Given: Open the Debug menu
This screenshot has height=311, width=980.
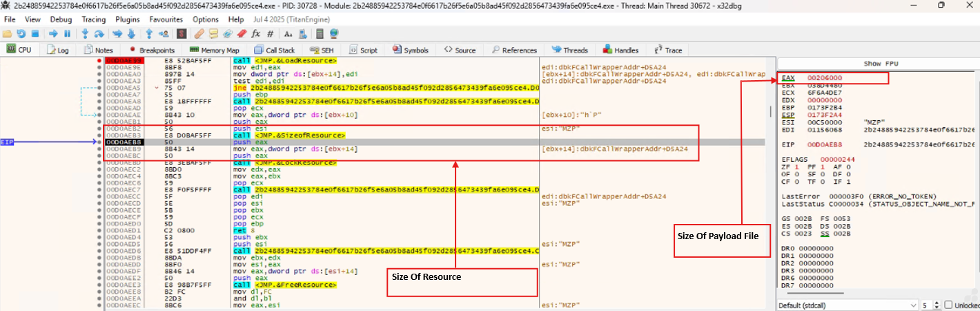Looking at the screenshot, I should (x=61, y=19).
